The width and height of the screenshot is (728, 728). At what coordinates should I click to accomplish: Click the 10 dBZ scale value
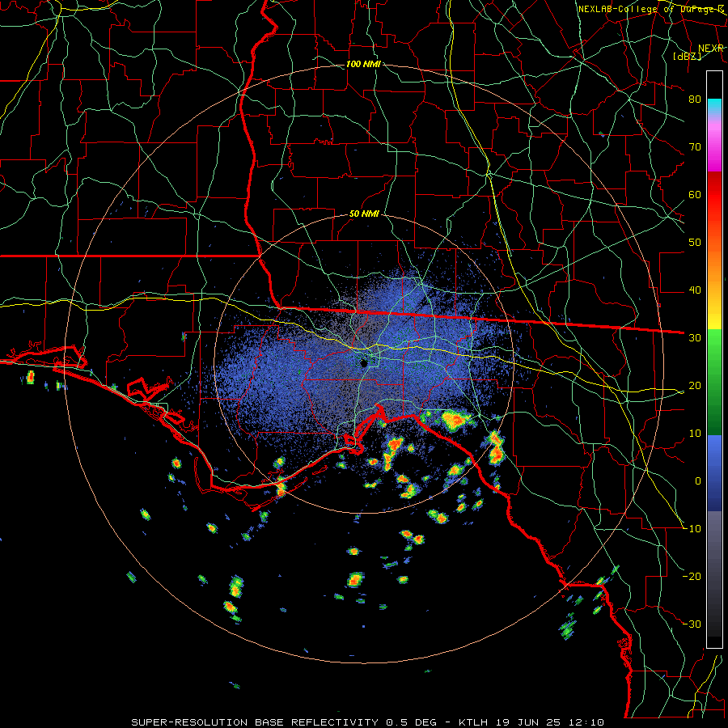point(695,434)
